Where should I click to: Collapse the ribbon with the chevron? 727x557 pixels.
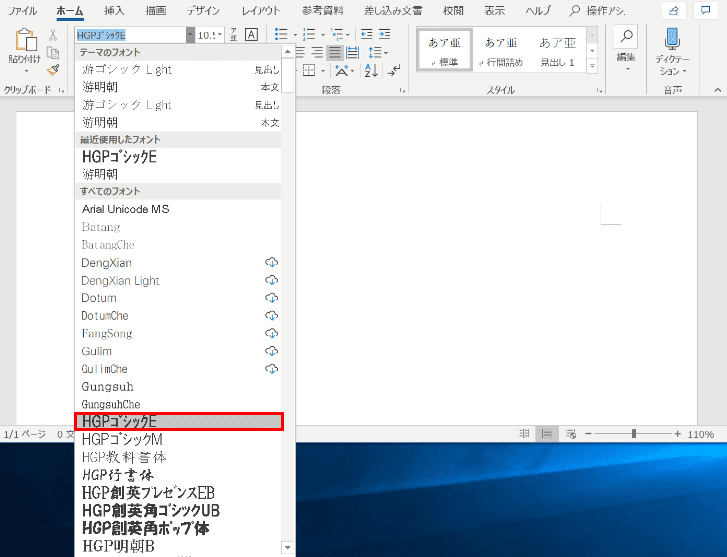pyautogui.click(x=717, y=90)
